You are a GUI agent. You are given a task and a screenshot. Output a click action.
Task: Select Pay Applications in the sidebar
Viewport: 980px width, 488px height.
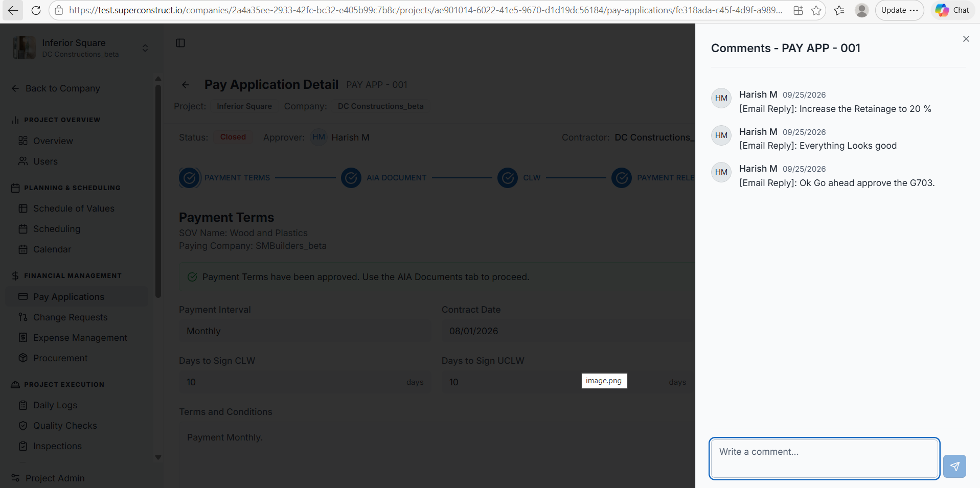click(77, 297)
